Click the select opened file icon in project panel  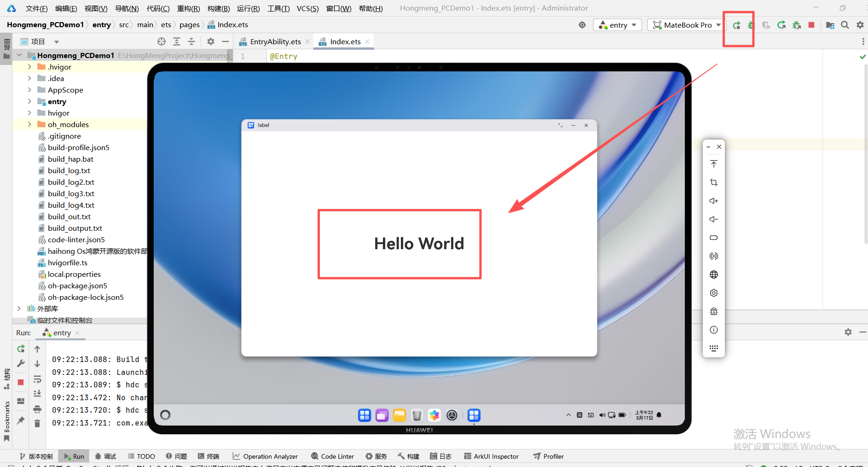point(162,41)
